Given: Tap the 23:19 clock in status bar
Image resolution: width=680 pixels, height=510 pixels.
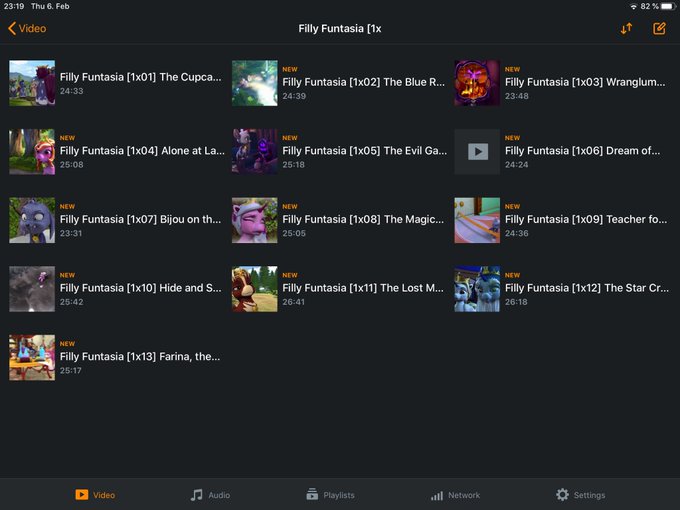Looking at the screenshot, I should coord(14,7).
